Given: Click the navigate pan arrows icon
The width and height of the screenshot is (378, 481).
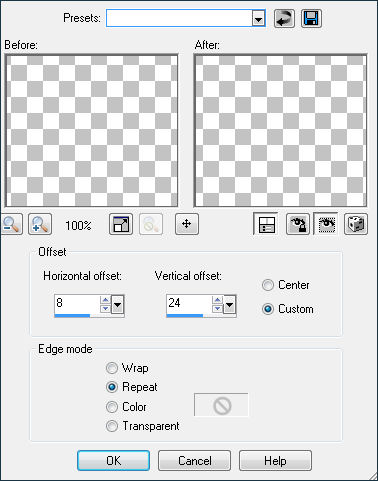Looking at the screenshot, I should click(187, 224).
